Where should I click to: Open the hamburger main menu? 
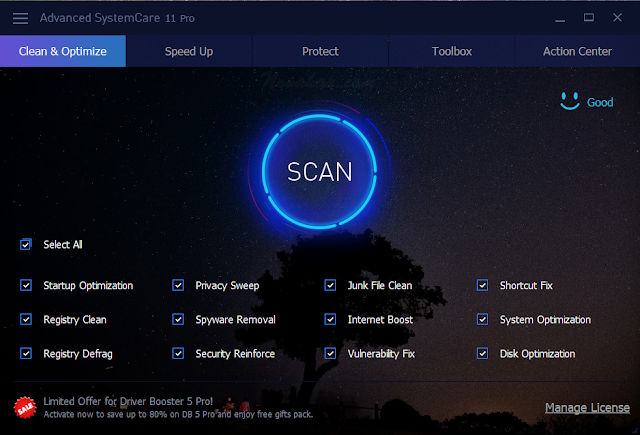coord(20,18)
